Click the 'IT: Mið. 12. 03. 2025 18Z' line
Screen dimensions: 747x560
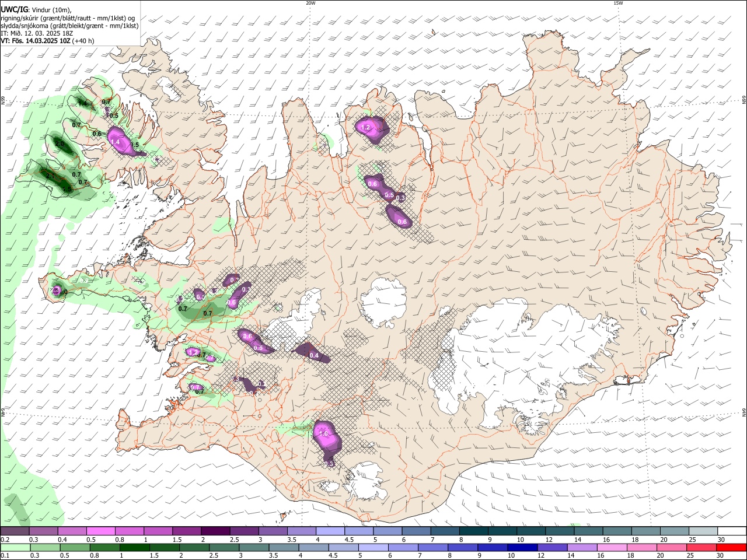click(x=37, y=33)
